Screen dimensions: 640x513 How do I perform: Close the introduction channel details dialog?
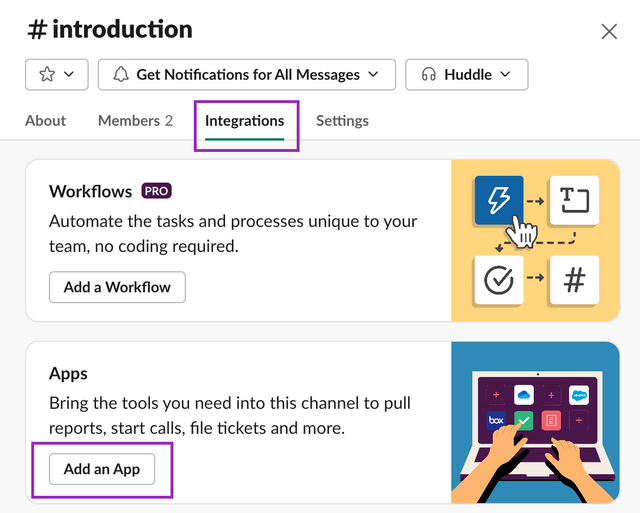[x=609, y=31]
